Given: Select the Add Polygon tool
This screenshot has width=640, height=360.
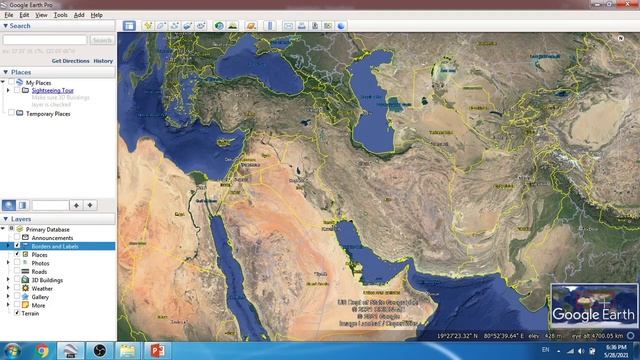Looking at the screenshot, I should tap(161, 26).
